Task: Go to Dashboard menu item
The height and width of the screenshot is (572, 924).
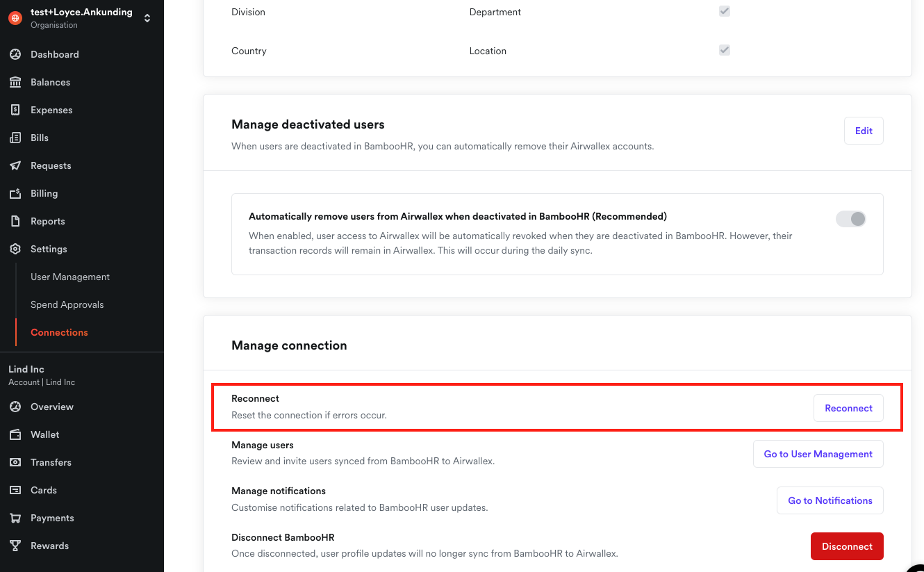Action: click(x=55, y=54)
